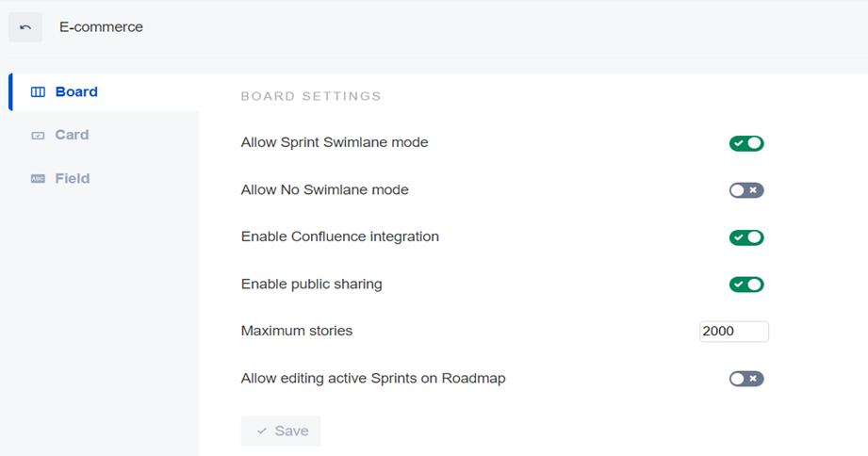Screen dimensions: 868x456
Task: Toggle off Enable public sharing
Action: [745, 285]
